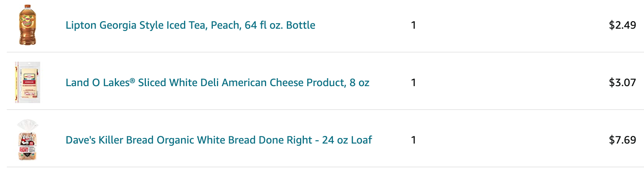View the 8 oz White Deli American Cheese
Viewport: 644px width, 170px height.
[x=217, y=82]
